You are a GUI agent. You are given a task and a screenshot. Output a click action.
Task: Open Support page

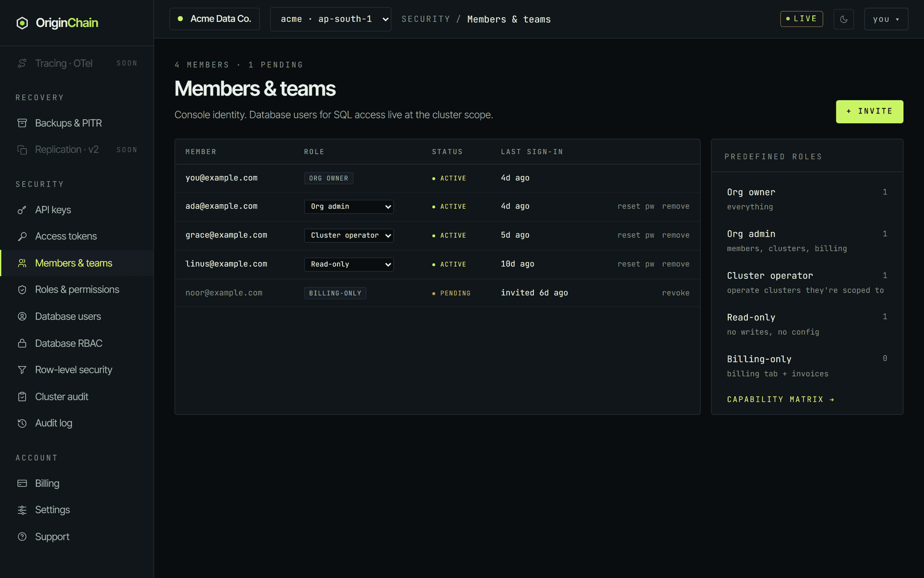pyautogui.click(x=77, y=536)
